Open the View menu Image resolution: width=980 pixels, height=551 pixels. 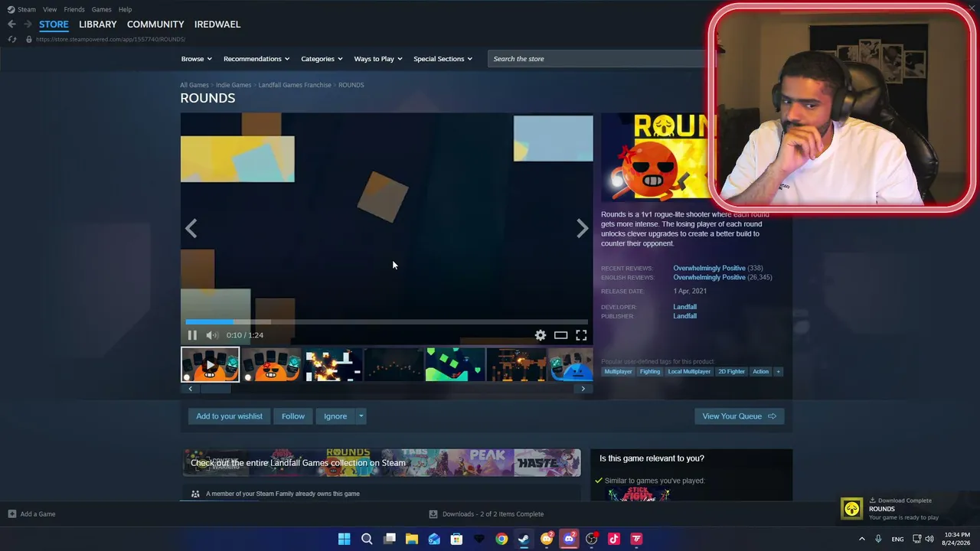click(50, 9)
